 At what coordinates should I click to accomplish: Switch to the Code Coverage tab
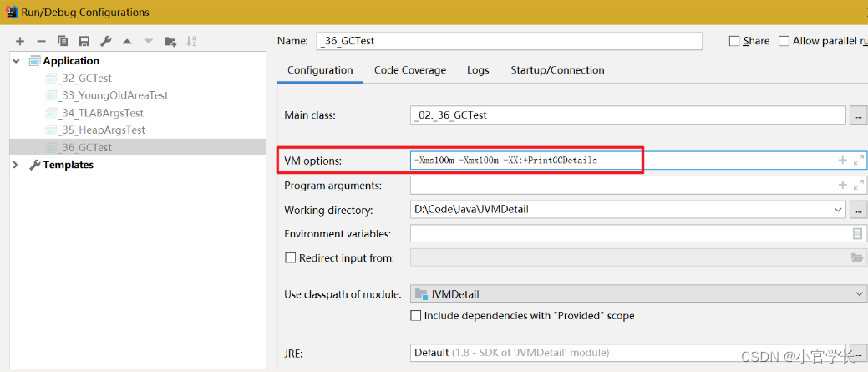click(x=409, y=70)
